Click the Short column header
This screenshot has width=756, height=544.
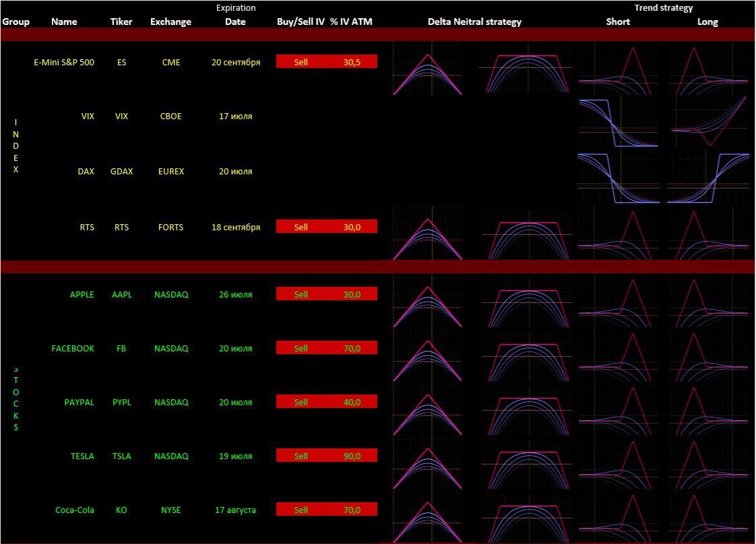618,22
